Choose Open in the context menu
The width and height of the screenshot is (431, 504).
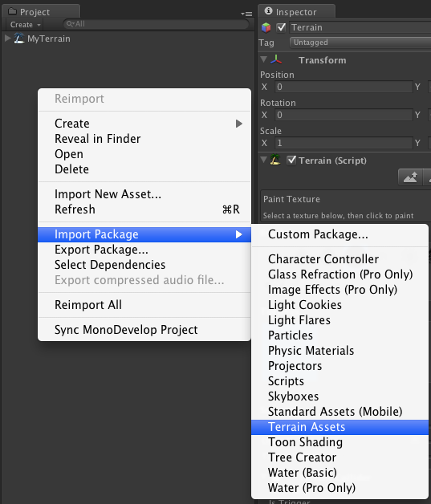coord(144,154)
